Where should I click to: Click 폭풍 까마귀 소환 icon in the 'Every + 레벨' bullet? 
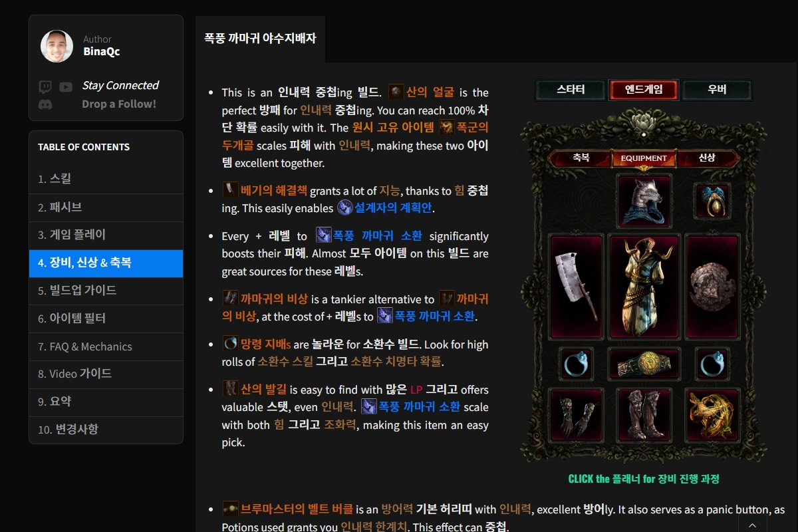[x=324, y=235]
